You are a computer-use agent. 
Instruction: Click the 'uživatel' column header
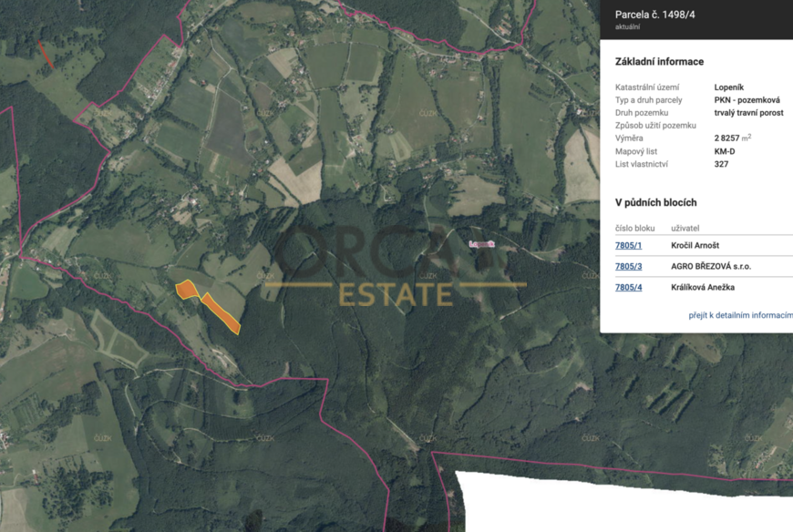coord(685,229)
